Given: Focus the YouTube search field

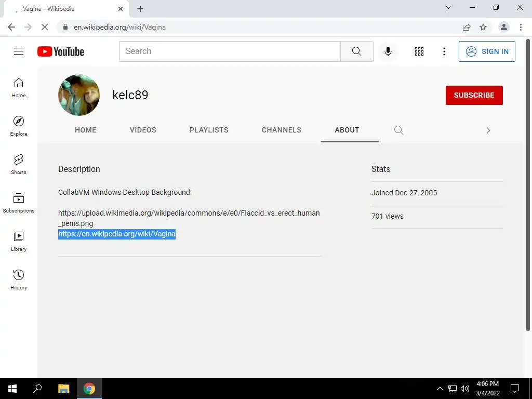Looking at the screenshot, I should pos(230,51).
